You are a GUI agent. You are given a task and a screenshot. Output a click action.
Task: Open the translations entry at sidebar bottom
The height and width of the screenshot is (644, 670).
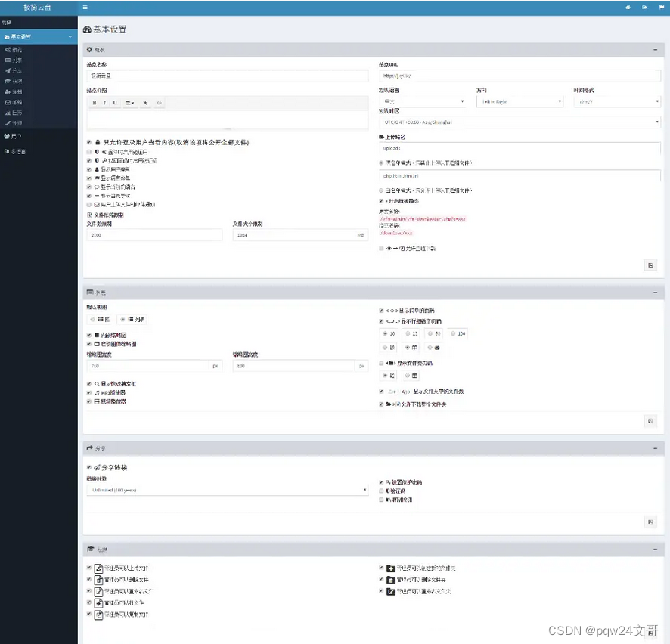[x=15, y=152]
